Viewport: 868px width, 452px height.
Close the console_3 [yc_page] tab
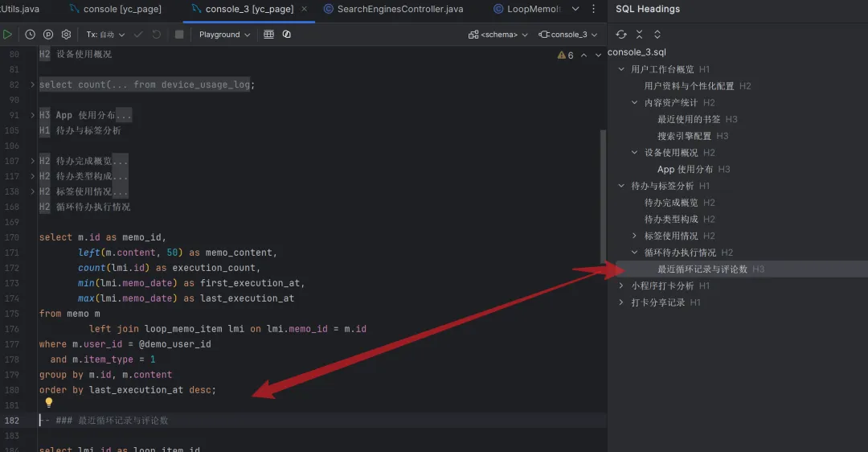tap(305, 9)
